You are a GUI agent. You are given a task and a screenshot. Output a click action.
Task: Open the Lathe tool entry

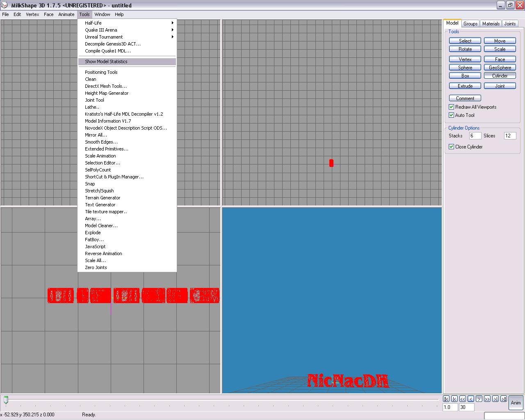click(127, 107)
